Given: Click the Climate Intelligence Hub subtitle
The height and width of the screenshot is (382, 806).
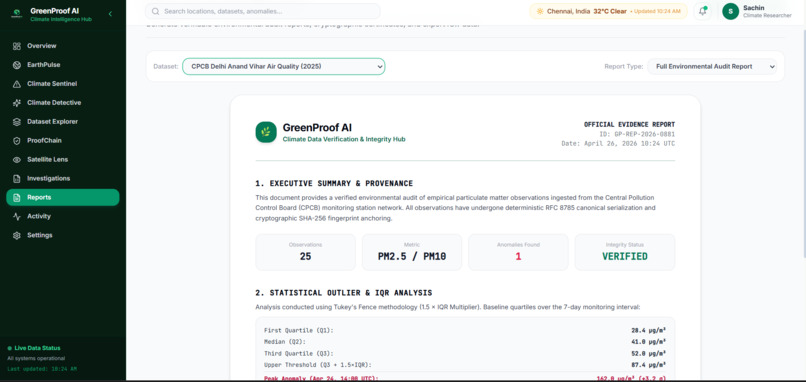Looking at the screenshot, I should (61, 20).
